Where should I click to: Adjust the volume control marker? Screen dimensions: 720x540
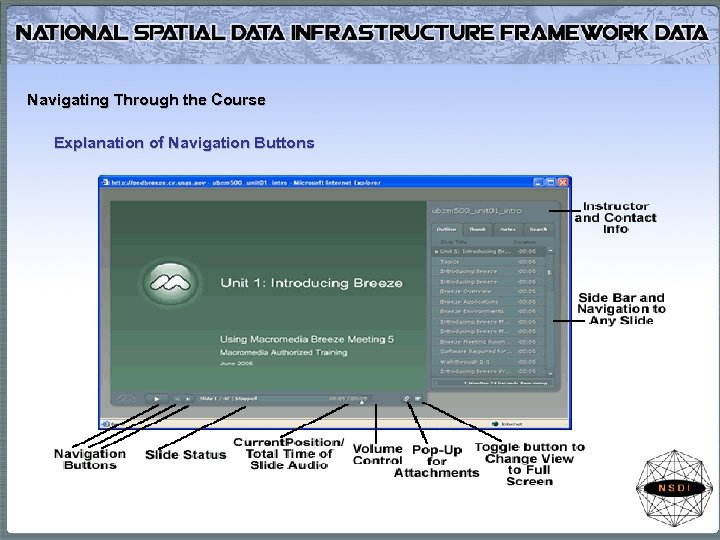point(362,402)
